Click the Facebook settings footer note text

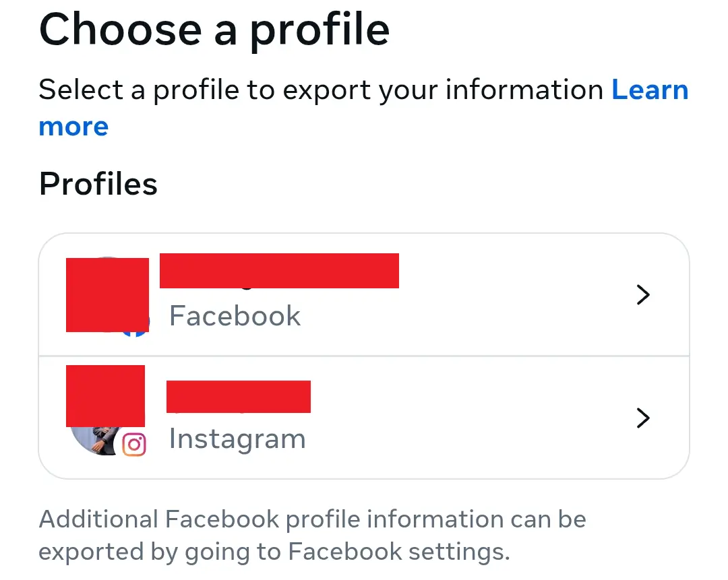coord(313,535)
